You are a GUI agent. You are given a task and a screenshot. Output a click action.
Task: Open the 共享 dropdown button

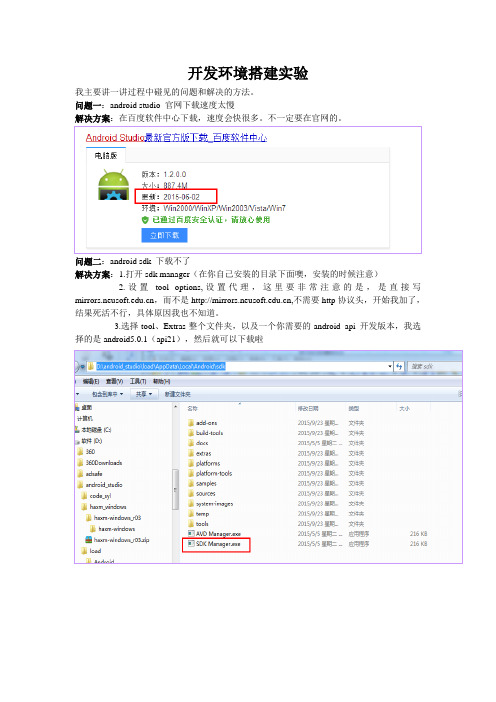point(144,394)
